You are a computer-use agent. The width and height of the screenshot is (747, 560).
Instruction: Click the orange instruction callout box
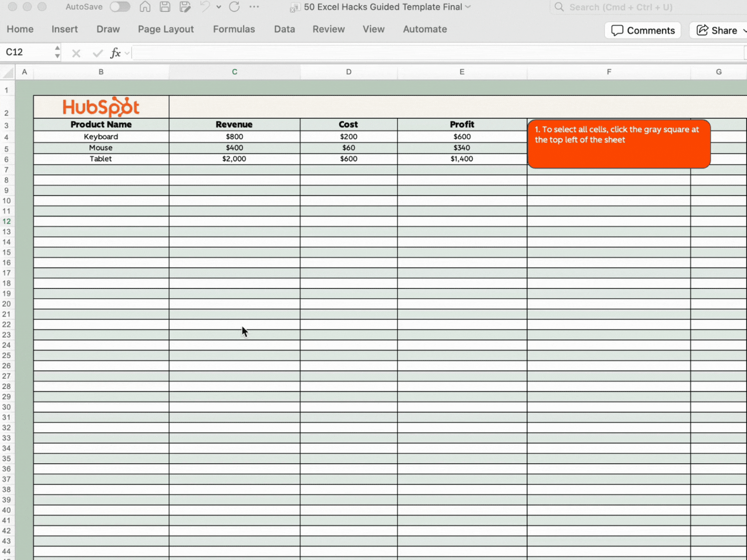[619, 144]
